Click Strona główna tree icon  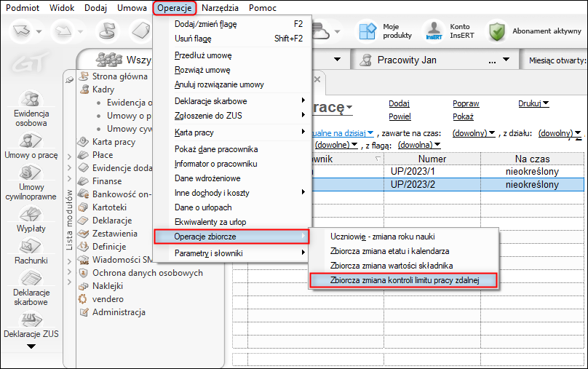[x=84, y=76]
